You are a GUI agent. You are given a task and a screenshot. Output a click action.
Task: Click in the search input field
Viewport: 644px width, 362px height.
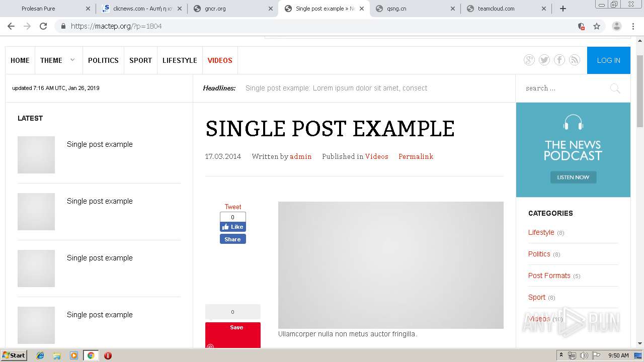pyautogui.click(x=565, y=88)
